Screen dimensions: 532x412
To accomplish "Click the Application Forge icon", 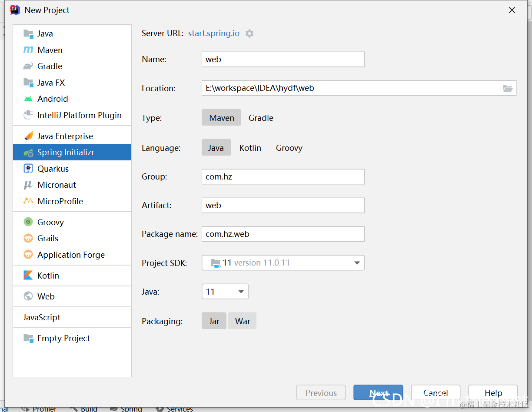I will tap(28, 255).
